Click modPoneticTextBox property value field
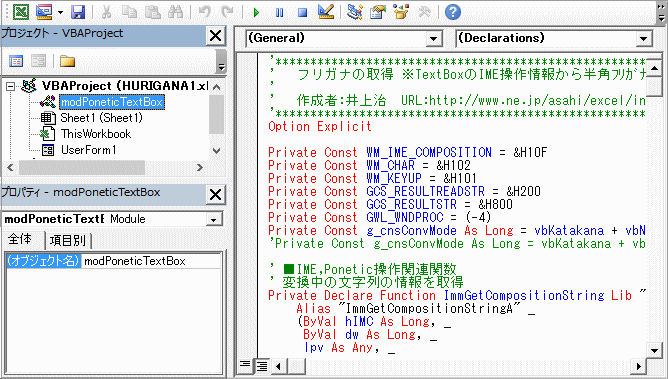This screenshot has width=668, height=379. (x=151, y=261)
